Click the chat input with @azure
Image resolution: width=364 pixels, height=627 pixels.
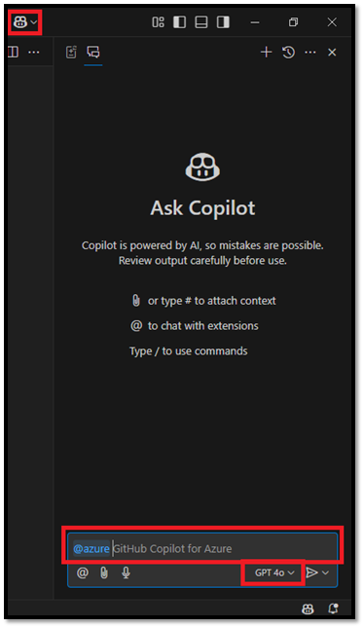pyautogui.click(x=202, y=548)
